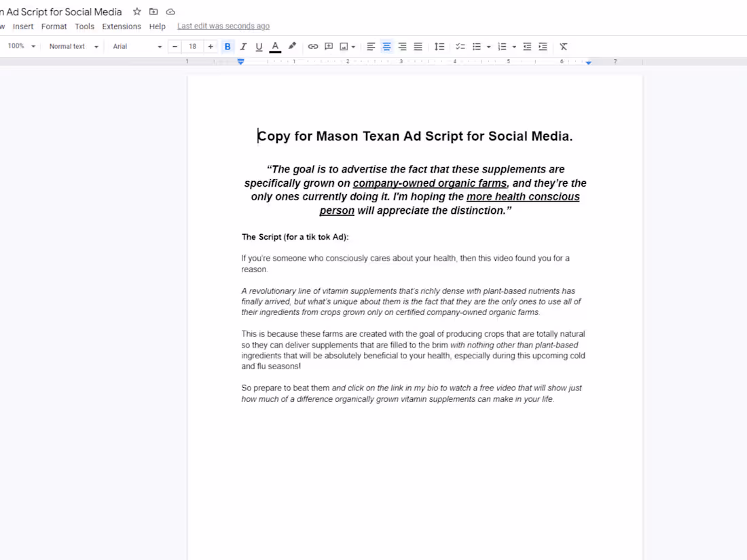Insert a link using the toolbar icon

tap(312, 46)
